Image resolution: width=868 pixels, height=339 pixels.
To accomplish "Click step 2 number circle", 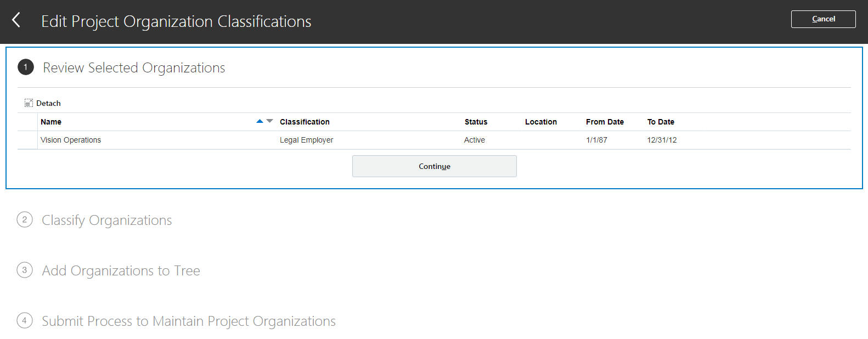I will coord(25,220).
